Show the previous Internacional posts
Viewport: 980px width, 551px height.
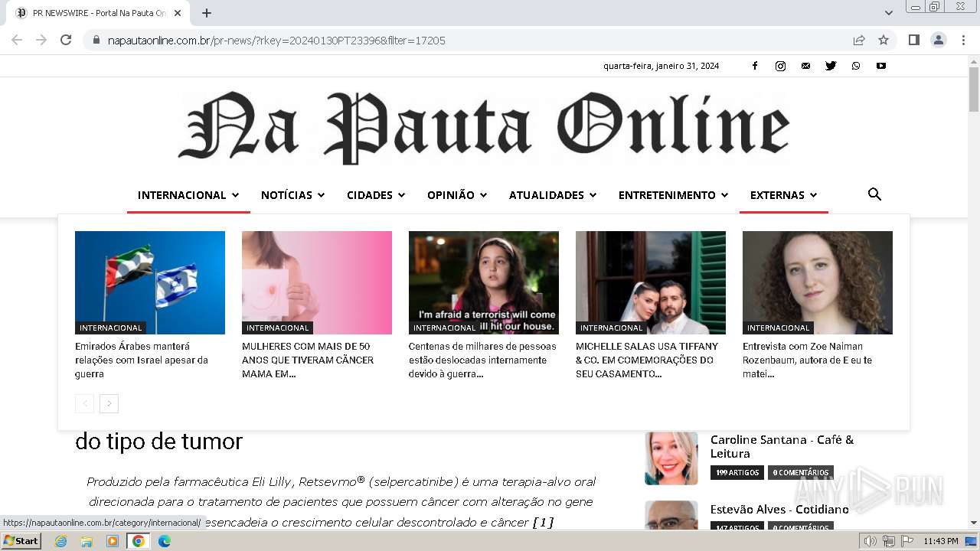[84, 403]
